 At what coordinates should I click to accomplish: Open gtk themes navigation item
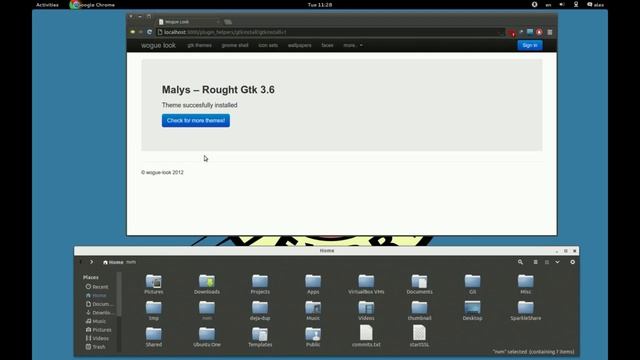[200, 45]
